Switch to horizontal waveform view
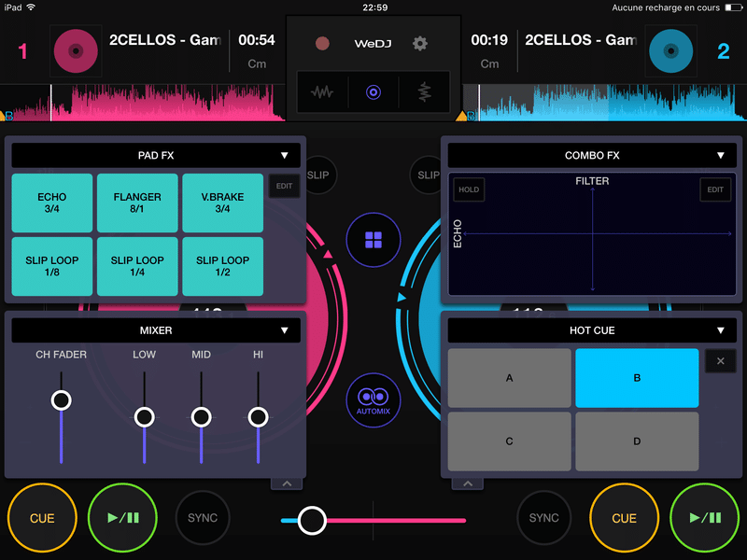 tap(322, 91)
